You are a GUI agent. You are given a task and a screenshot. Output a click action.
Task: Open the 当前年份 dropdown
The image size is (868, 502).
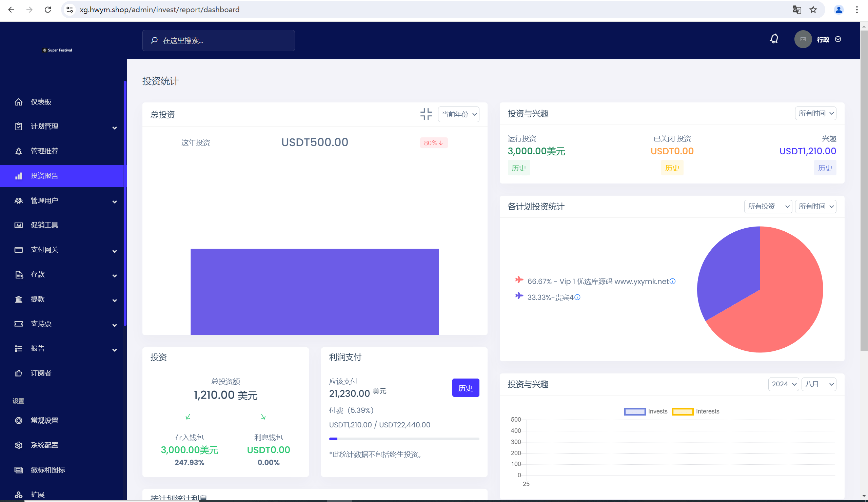pyautogui.click(x=458, y=114)
